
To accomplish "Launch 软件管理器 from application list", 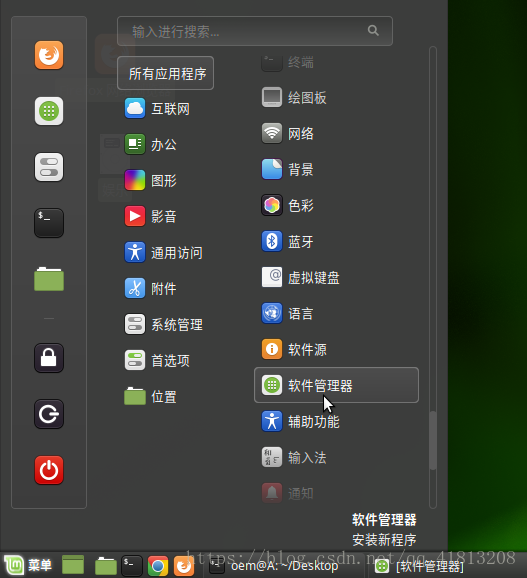I will 336,385.
